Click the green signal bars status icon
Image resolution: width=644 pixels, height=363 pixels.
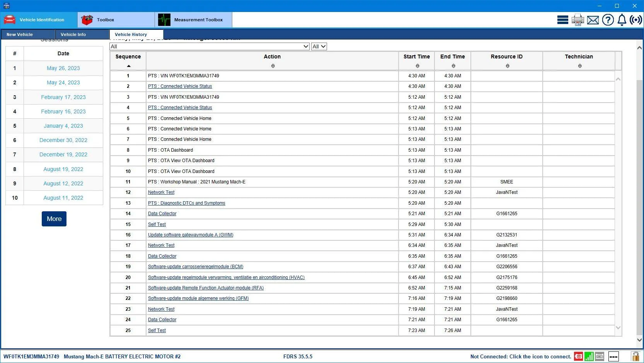point(589,356)
